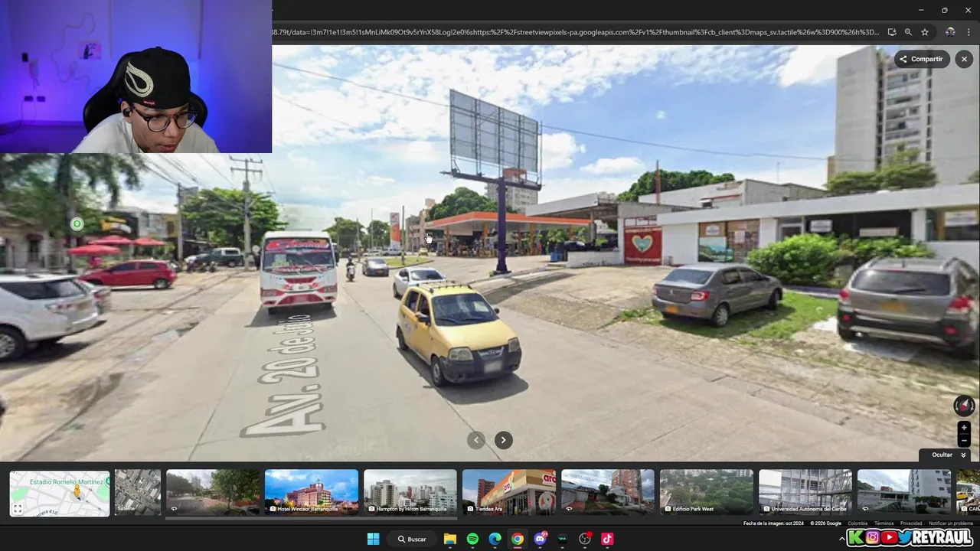The width and height of the screenshot is (980, 551).
Task: Restore down the Chrome window
Action: [x=944, y=10]
